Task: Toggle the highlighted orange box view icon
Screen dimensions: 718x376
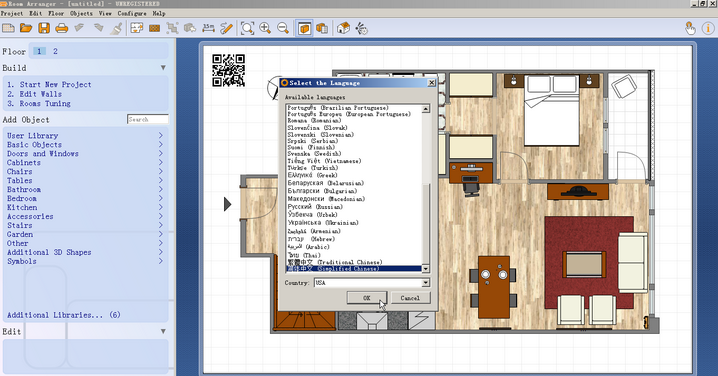Action: click(305, 28)
